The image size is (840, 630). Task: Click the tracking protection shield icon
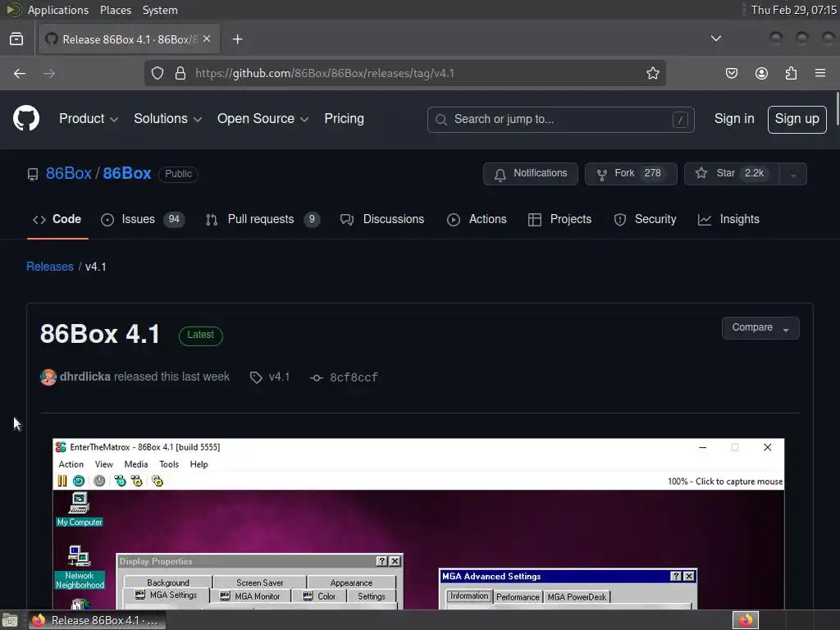pos(157,73)
